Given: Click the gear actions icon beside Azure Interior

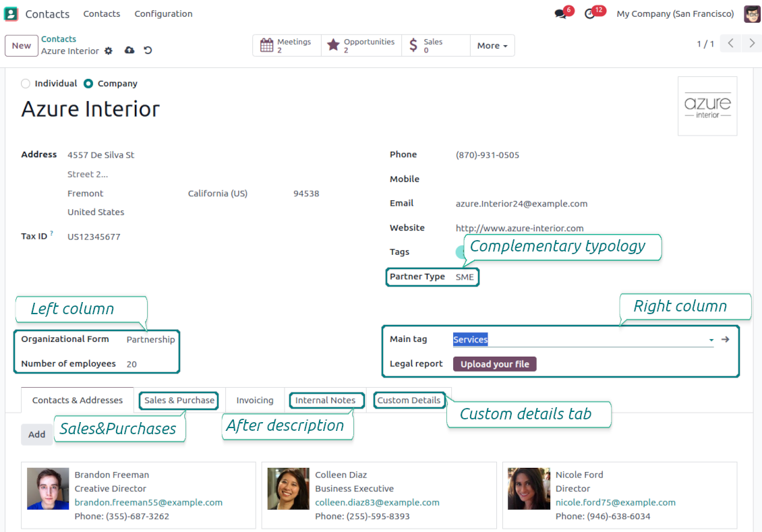Looking at the screenshot, I should (109, 51).
